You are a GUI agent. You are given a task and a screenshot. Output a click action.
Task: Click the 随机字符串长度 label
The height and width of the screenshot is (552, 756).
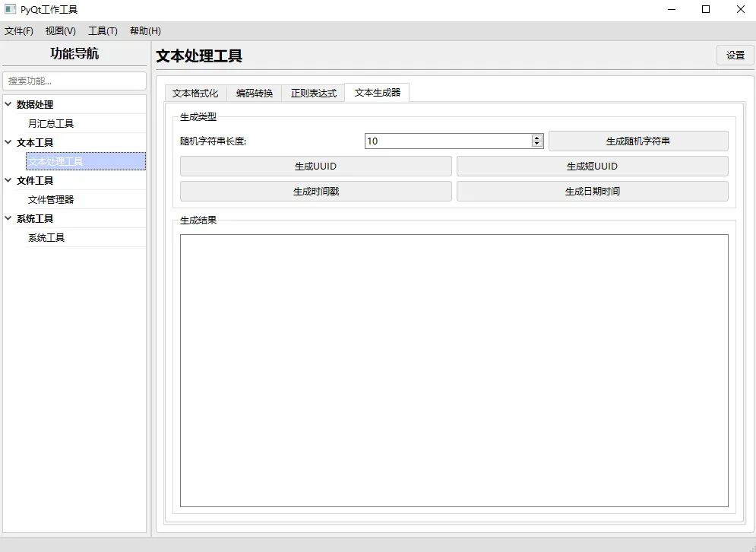(x=213, y=141)
